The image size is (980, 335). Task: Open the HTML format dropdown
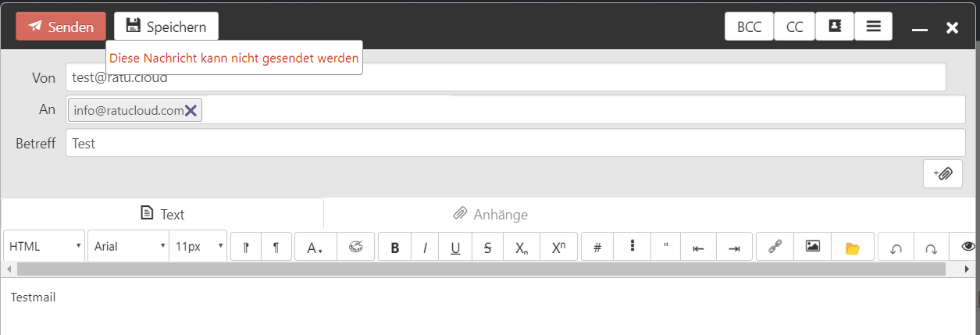tap(45, 246)
